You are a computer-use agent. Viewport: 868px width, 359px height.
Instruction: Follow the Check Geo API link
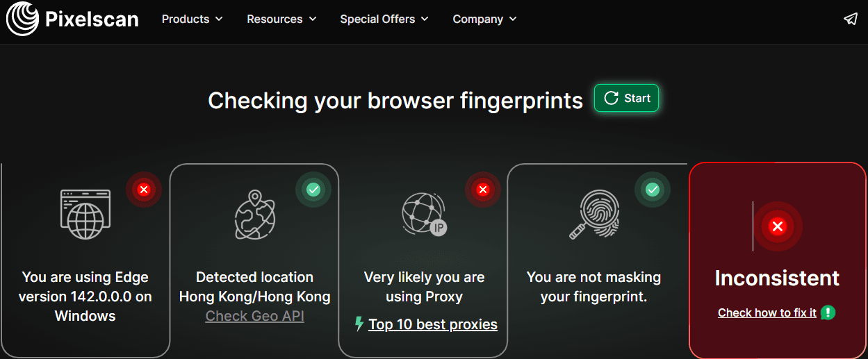coord(254,316)
